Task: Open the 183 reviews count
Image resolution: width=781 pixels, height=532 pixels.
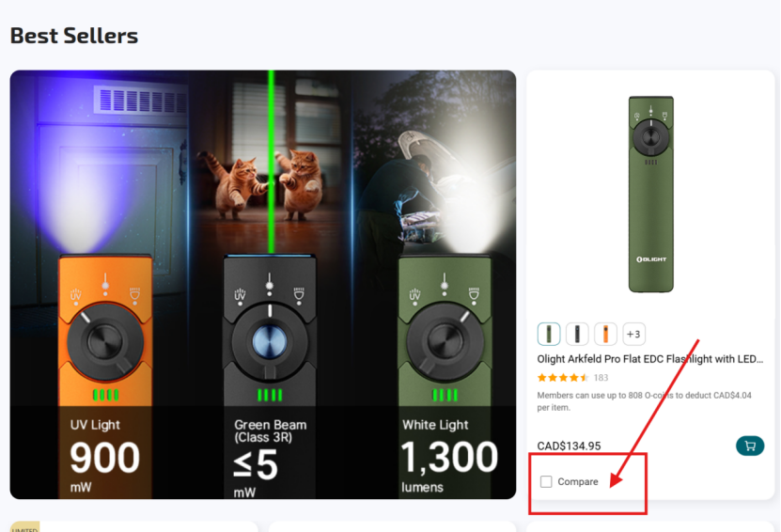Action: [x=601, y=378]
